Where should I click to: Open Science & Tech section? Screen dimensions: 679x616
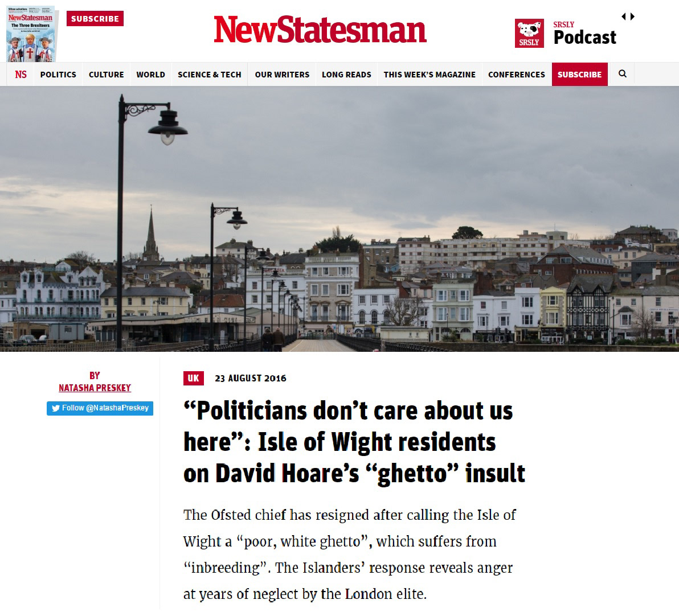(x=210, y=75)
